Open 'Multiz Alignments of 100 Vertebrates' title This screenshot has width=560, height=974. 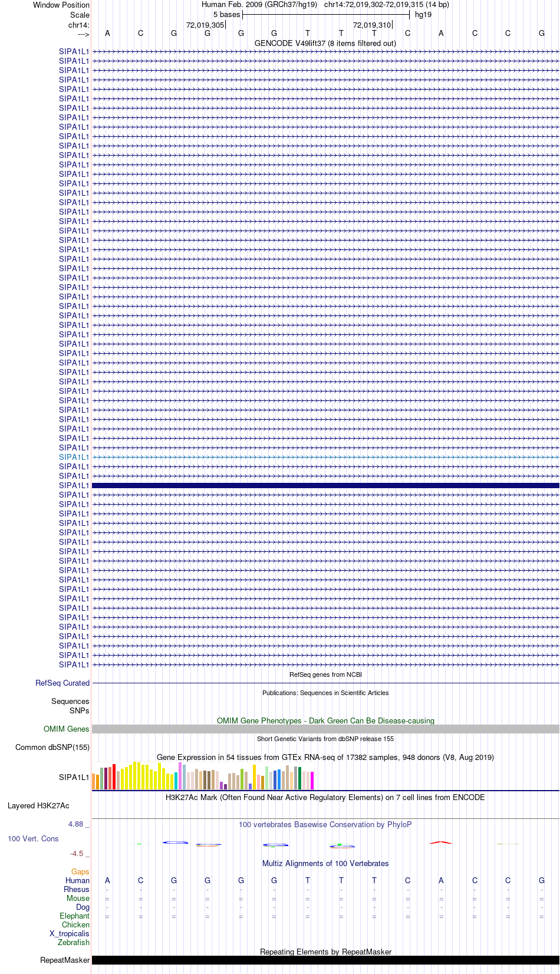325,863
